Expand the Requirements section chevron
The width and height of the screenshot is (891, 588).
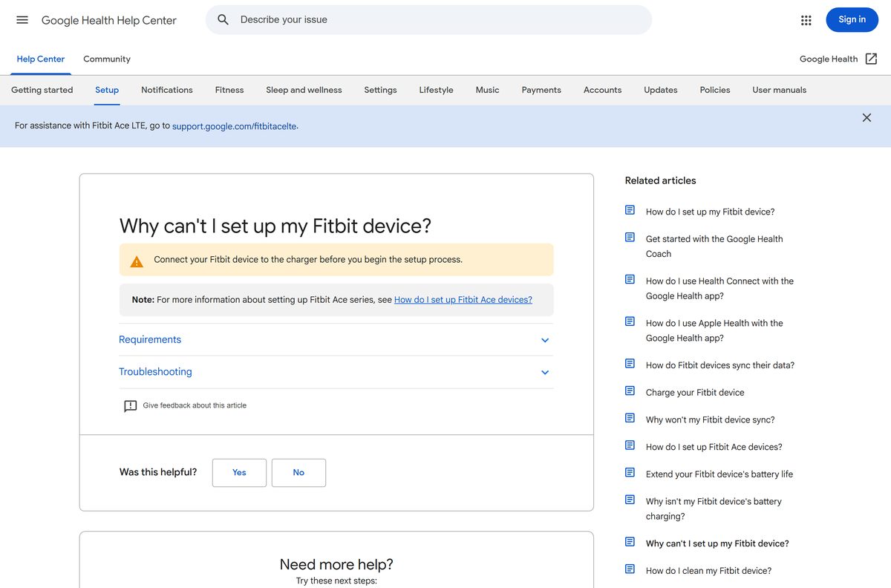coord(545,340)
